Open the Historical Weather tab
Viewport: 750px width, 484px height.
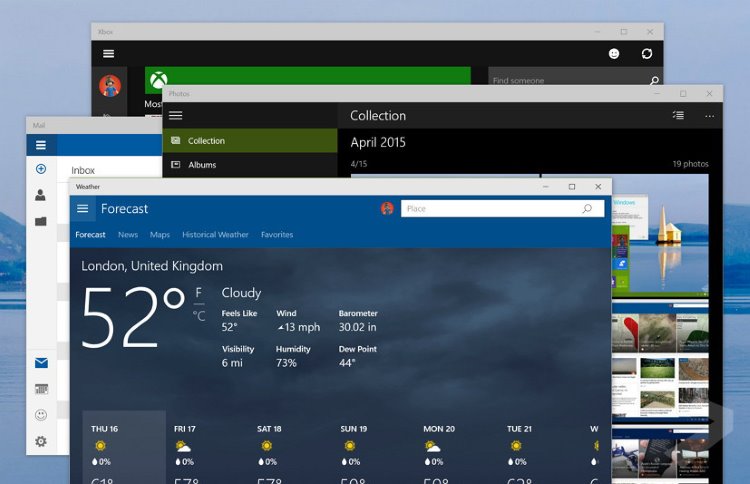pyautogui.click(x=215, y=235)
